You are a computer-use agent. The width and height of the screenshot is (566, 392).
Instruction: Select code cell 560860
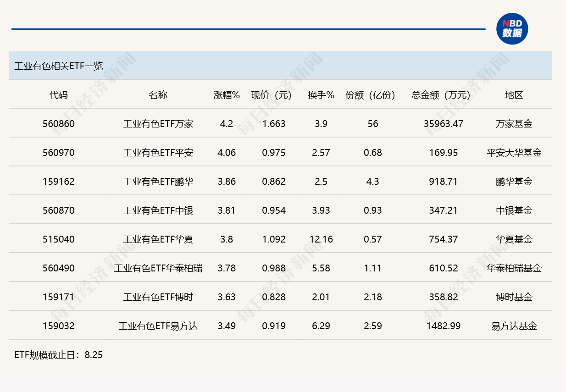(x=59, y=124)
